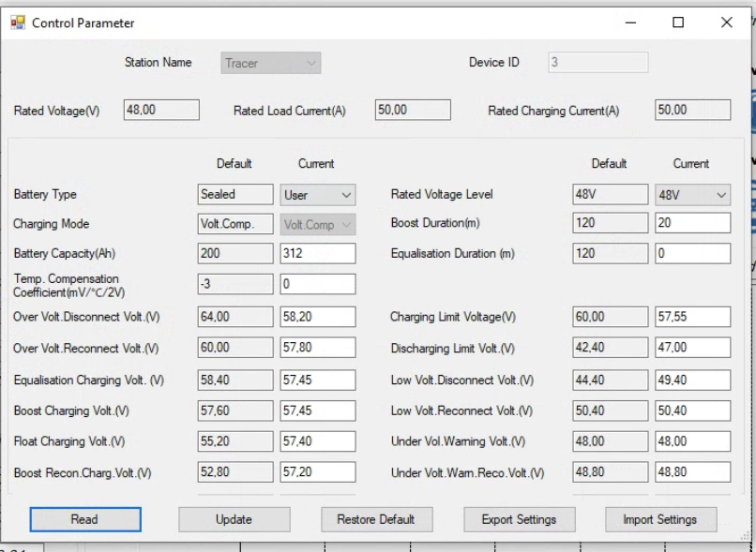This screenshot has height=552, width=756.
Task: Edit the current Equalisation Duration field
Action: 692,254
